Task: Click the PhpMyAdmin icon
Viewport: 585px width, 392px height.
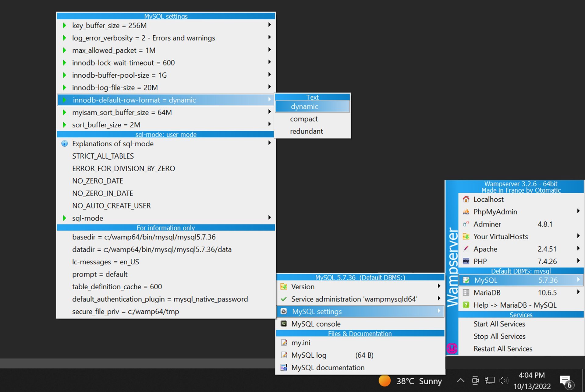Action: pyautogui.click(x=466, y=212)
